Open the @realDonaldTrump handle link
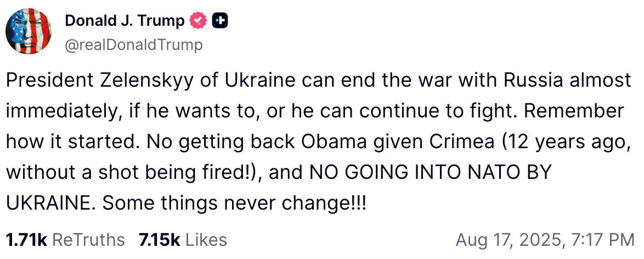 133,44
